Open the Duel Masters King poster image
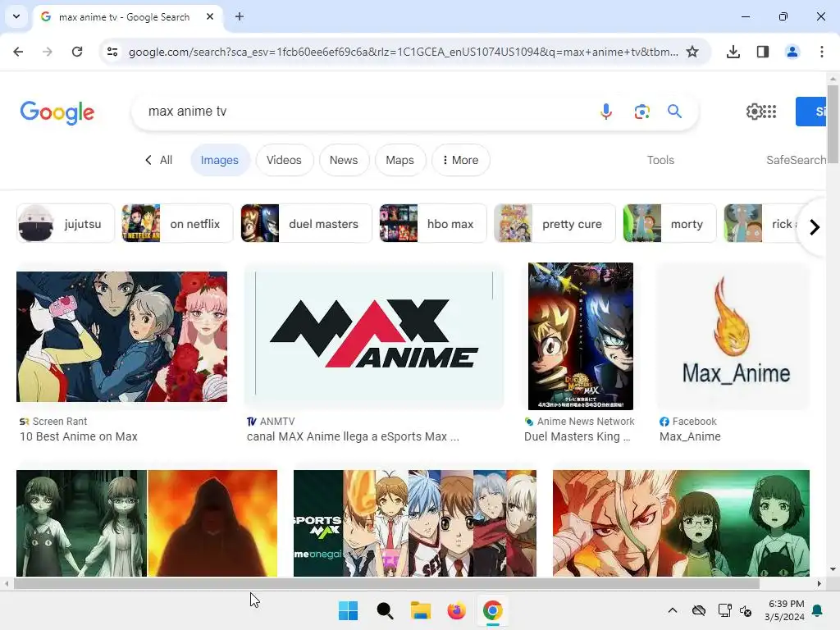 pyautogui.click(x=581, y=336)
